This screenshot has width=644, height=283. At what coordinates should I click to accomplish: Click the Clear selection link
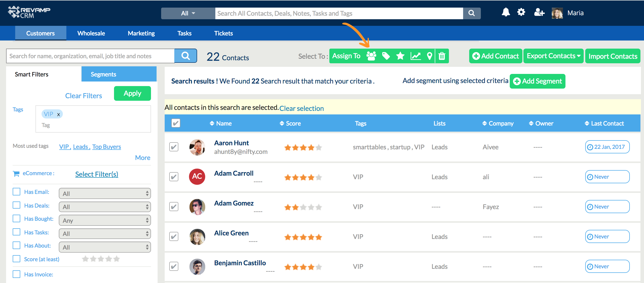tap(301, 108)
